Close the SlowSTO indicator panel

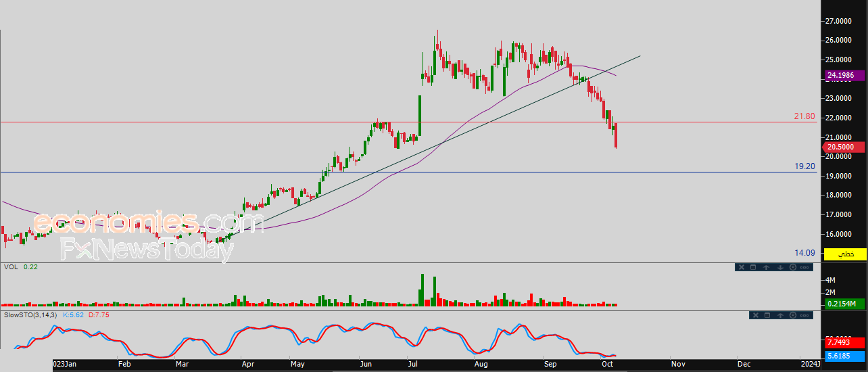click(756, 315)
